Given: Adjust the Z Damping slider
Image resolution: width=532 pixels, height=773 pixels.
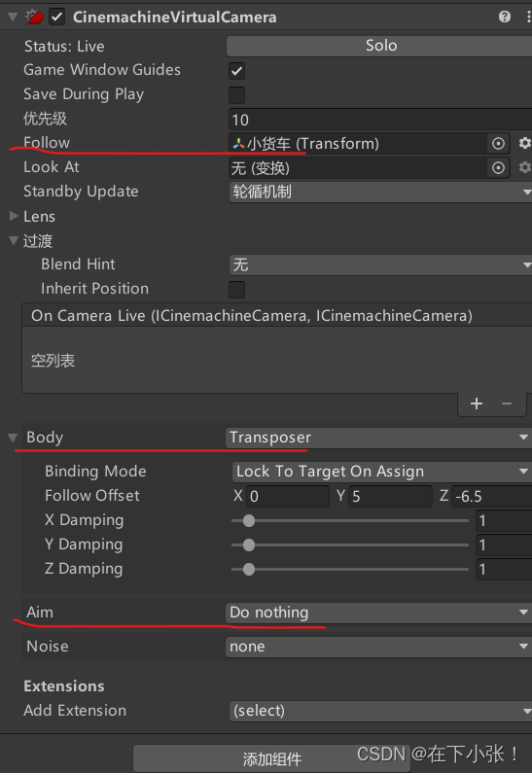Looking at the screenshot, I should tap(350, 570).
